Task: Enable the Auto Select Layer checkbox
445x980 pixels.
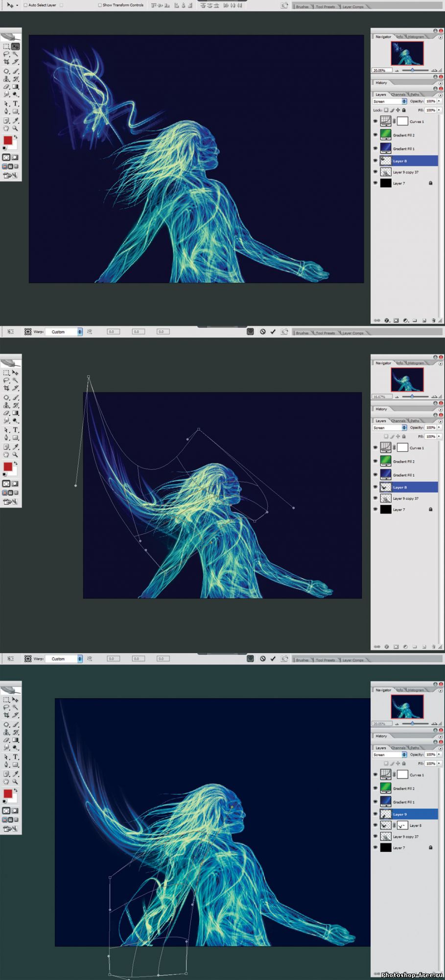Action: pos(25,5)
